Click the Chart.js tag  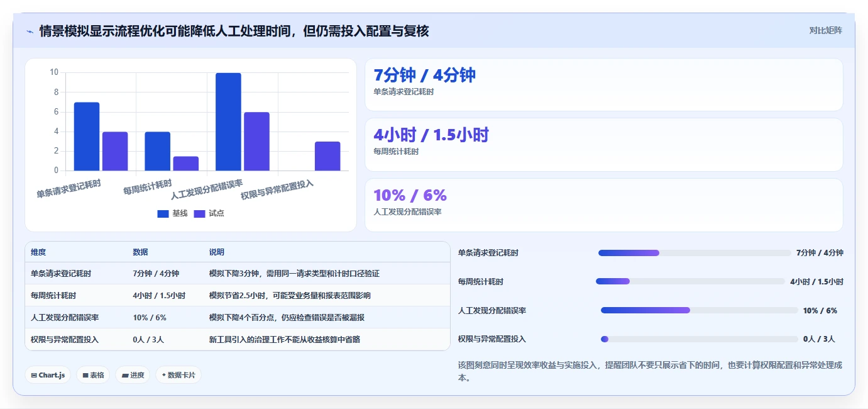click(x=48, y=375)
